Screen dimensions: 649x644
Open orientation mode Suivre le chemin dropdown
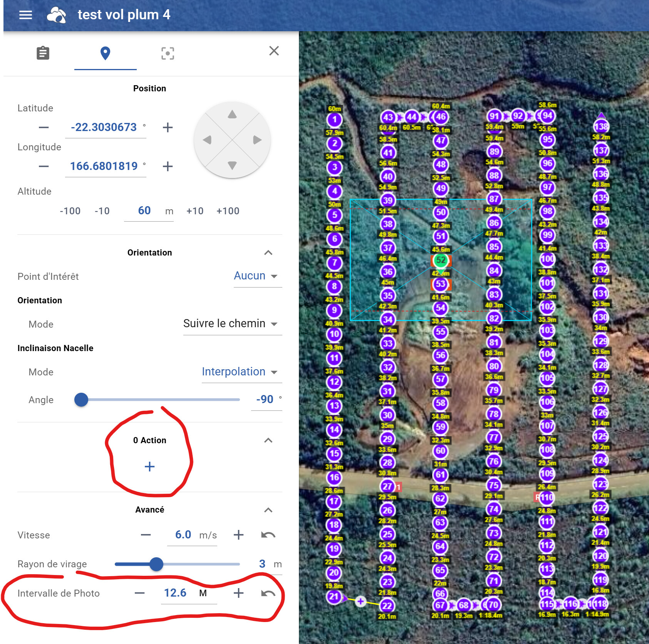230,324
